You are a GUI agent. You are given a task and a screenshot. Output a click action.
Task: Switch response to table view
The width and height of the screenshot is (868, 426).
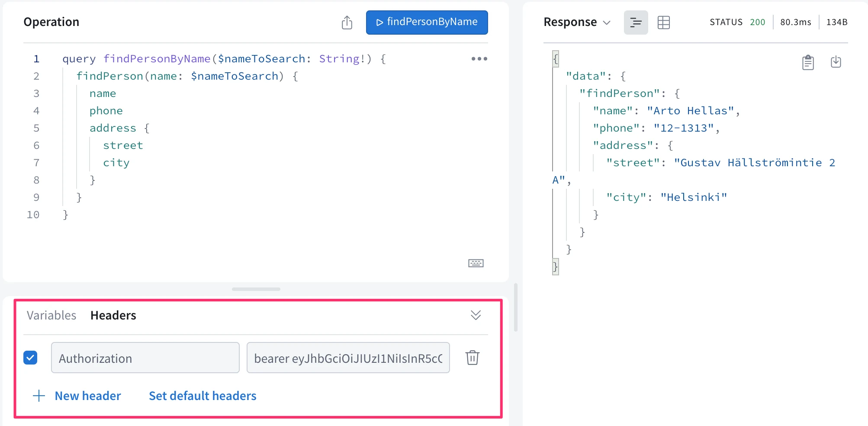tap(664, 23)
